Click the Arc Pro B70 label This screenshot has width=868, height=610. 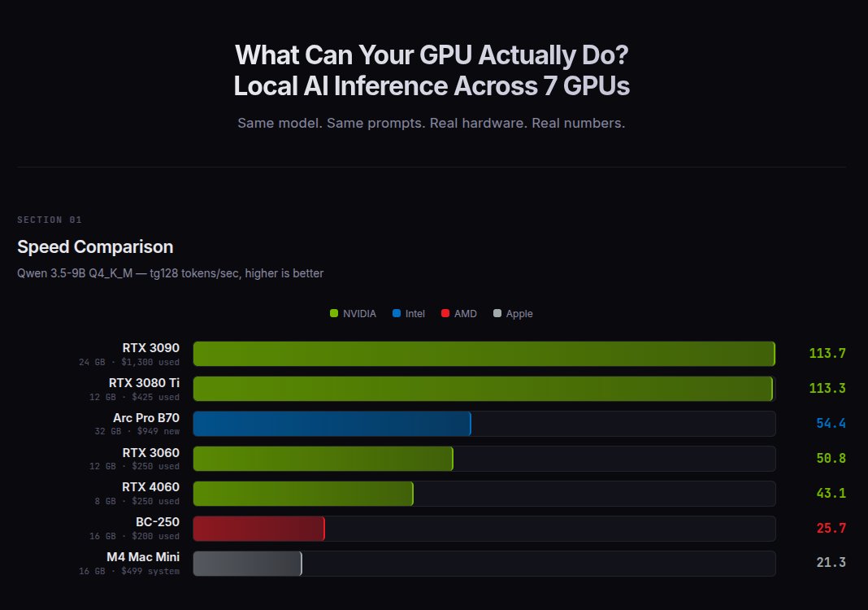tap(146, 418)
